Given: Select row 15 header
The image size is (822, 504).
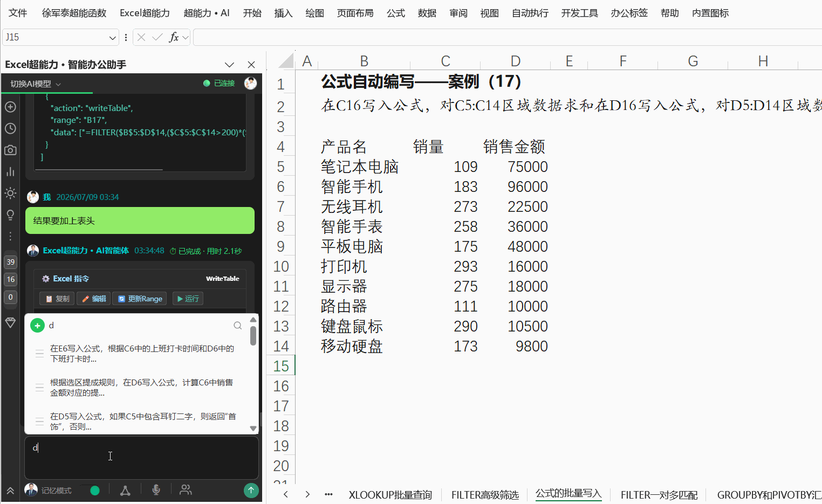Looking at the screenshot, I should point(281,366).
